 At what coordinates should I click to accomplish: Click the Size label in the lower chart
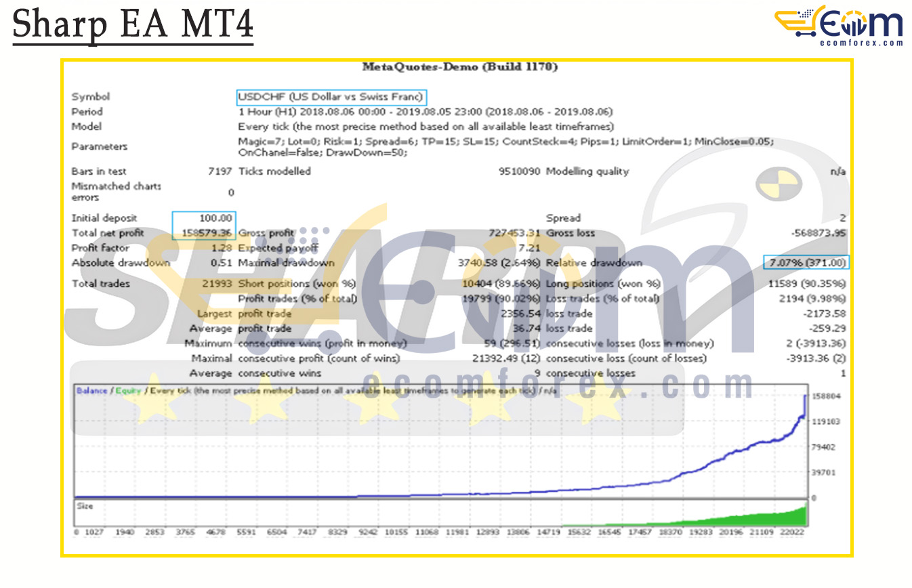point(85,506)
